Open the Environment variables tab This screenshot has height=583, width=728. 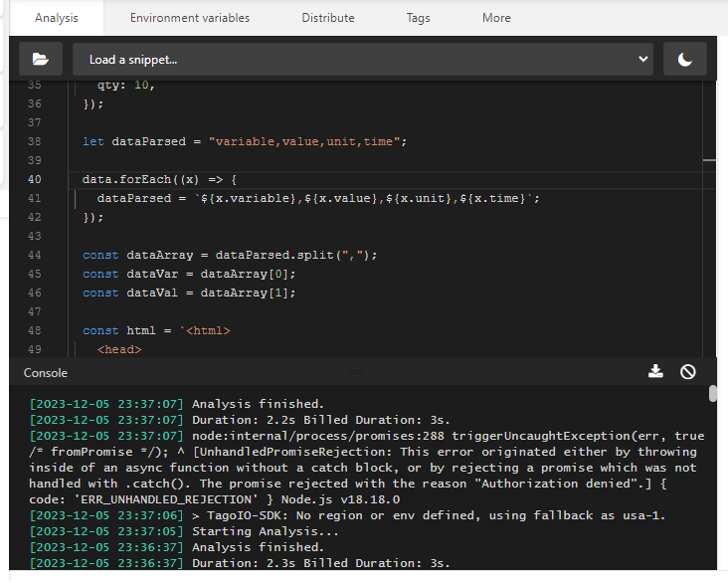pos(190,18)
